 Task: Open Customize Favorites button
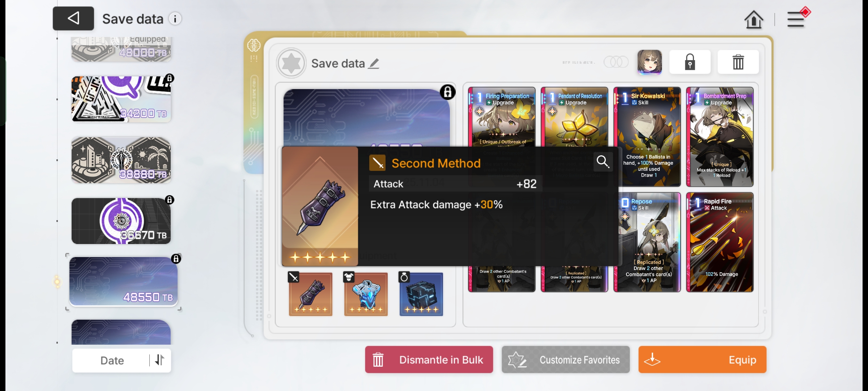tap(566, 360)
